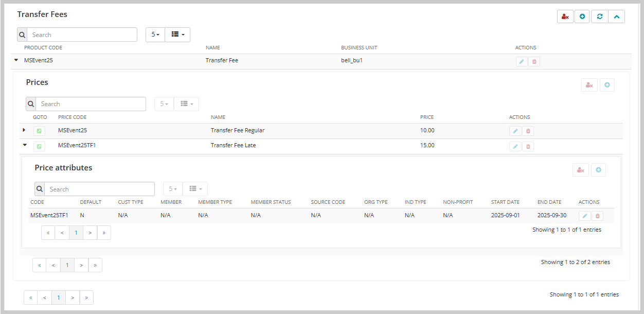
Task: Go to first page of Transfer Fees
Action: [30, 298]
